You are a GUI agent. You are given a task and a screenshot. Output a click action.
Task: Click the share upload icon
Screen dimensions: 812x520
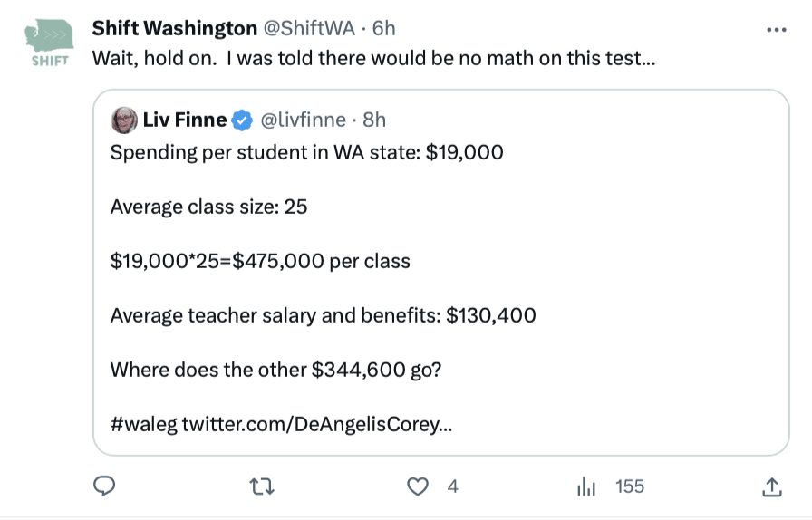click(771, 487)
